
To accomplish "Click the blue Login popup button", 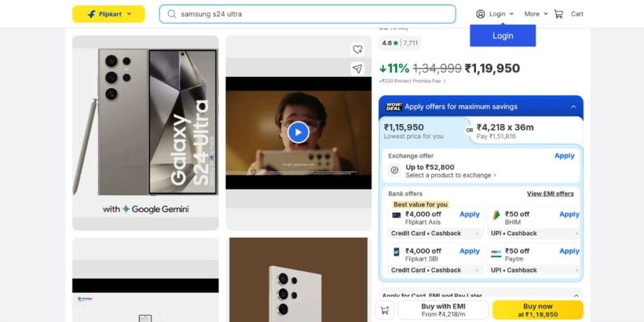I will [x=502, y=36].
